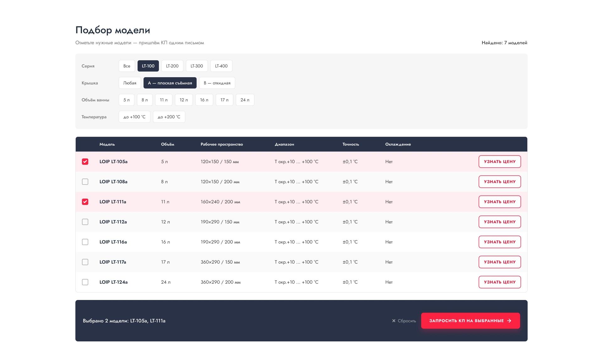
Task: Select the Любая lid option
Action: pyautogui.click(x=130, y=83)
